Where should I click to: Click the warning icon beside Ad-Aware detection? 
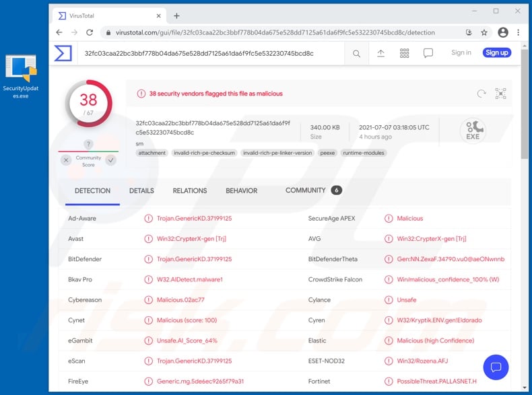click(148, 218)
